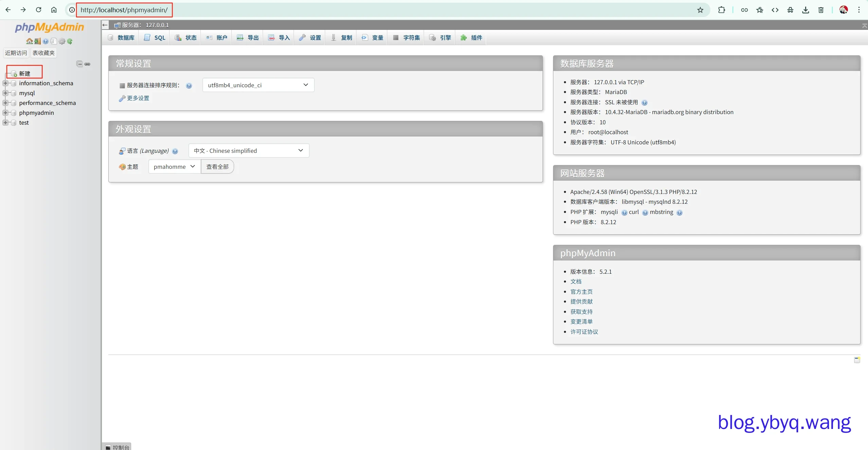Open phpMyAdmin documentation blue question icon in sidebar
This screenshot has height=450, width=868.
[46, 41]
